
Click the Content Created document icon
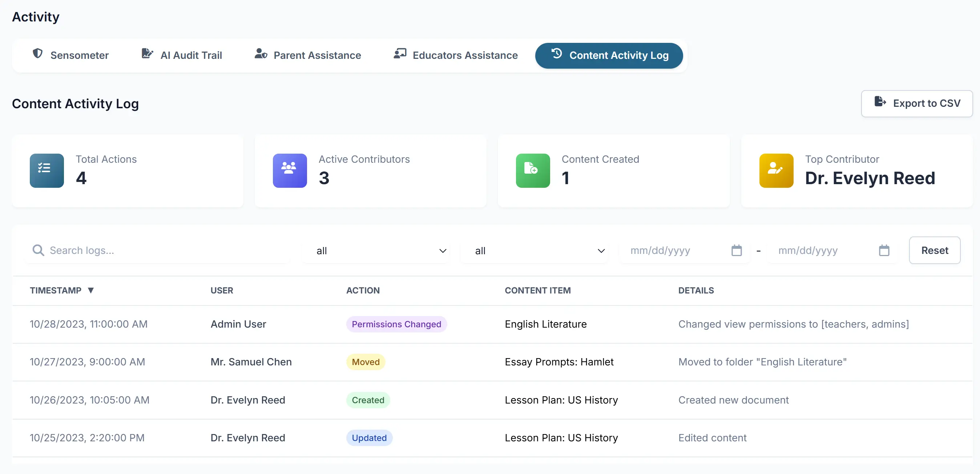(532, 170)
